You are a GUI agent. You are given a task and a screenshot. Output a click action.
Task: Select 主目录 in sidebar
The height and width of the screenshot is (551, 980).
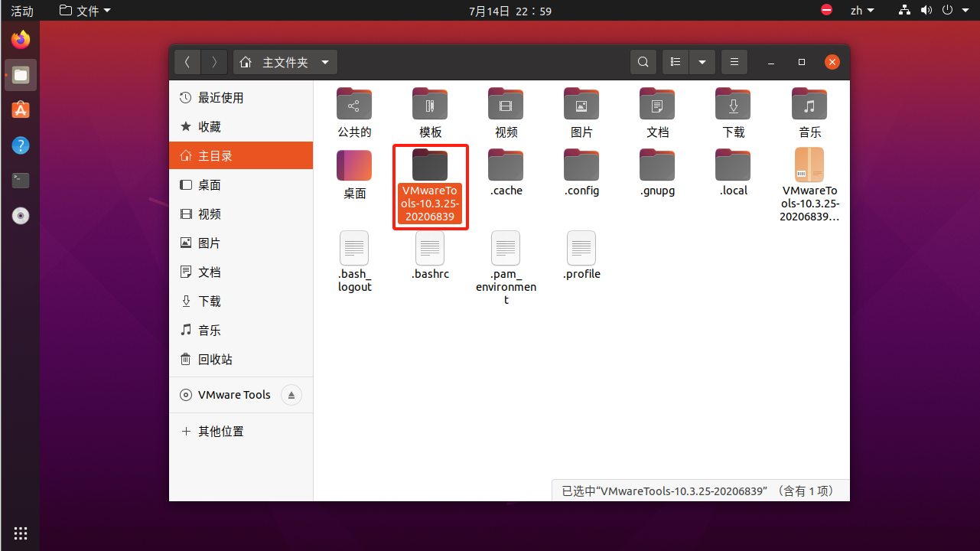pyautogui.click(x=241, y=156)
